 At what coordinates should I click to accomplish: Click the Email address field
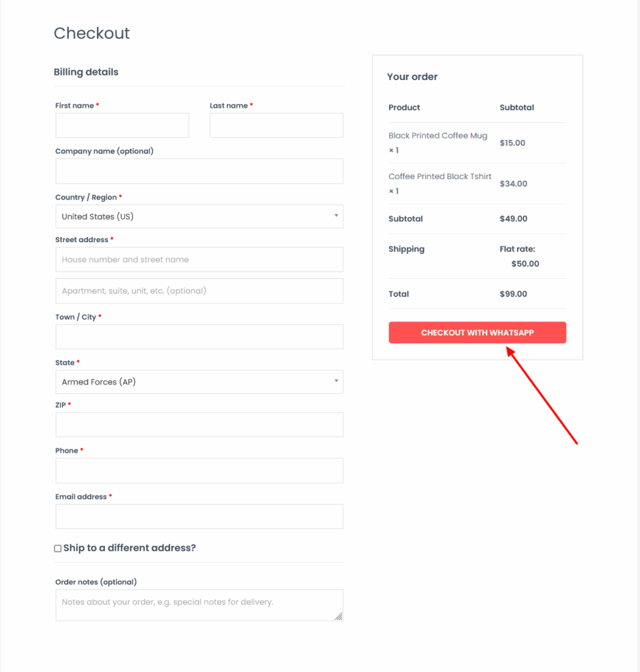pos(199,516)
